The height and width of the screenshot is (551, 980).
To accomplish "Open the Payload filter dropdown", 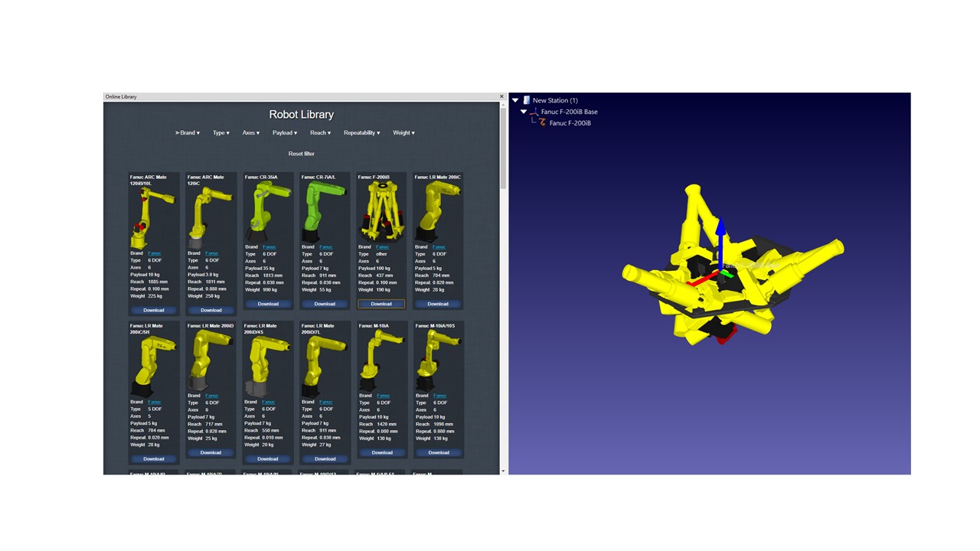I will click(284, 132).
